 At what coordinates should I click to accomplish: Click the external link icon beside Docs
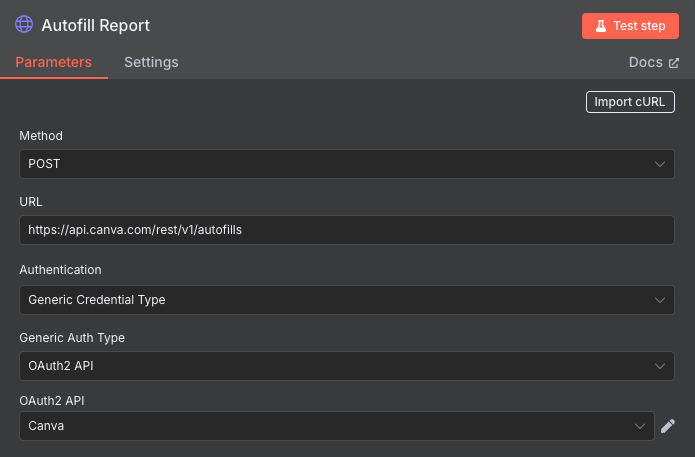[674, 63]
